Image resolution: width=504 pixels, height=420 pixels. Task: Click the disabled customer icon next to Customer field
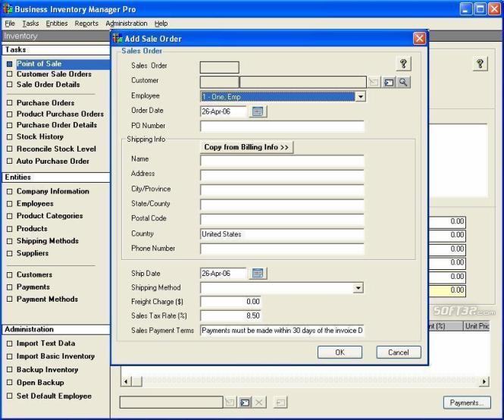pyautogui.click(x=374, y=83)
